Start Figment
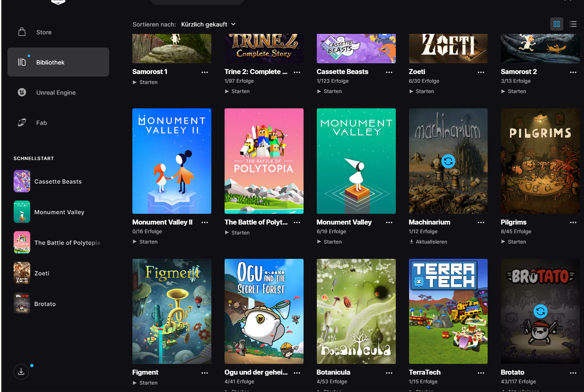 (145, 383)
